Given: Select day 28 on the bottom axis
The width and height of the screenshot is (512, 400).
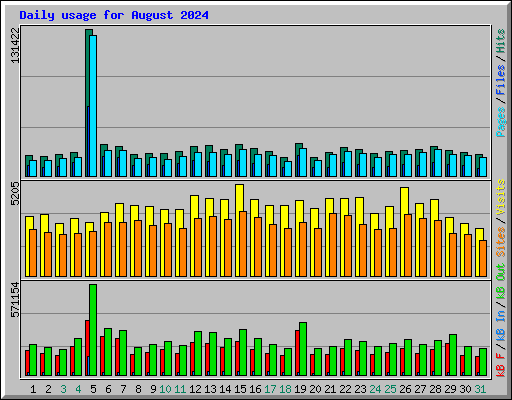Looking at the screenshot, I should 435,389.
